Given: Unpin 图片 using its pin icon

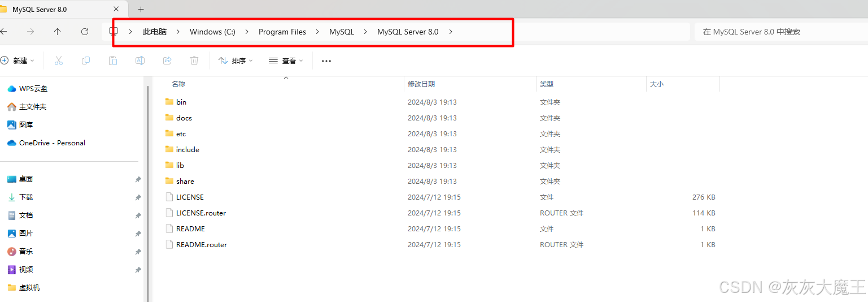Looking at the screenshot, I should pos(138,234).
